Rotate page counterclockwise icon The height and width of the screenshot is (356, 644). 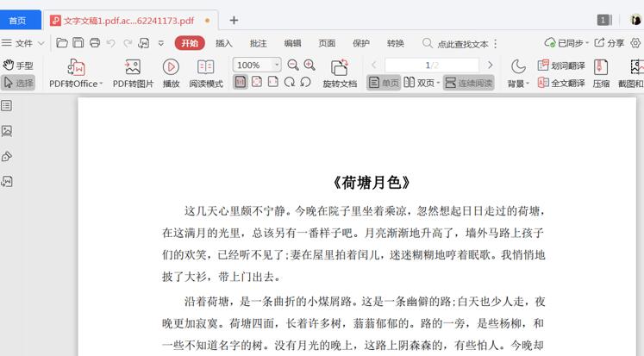point(305,82)
